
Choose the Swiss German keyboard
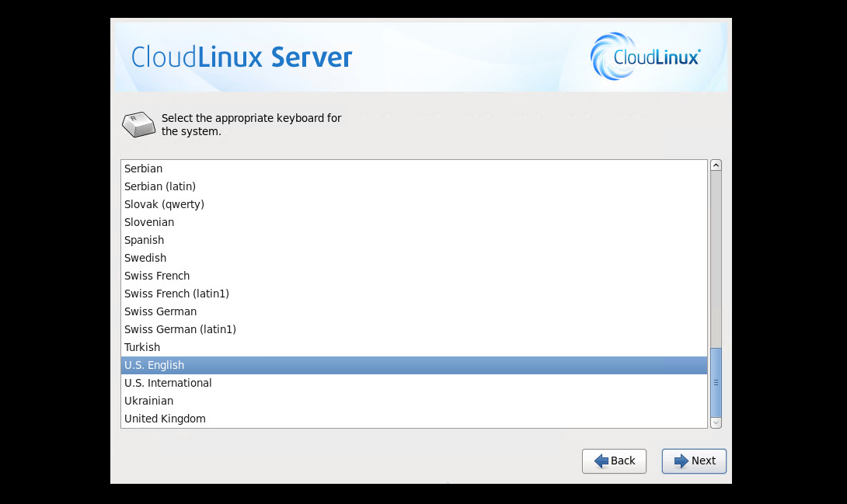[x=161, y=311]
